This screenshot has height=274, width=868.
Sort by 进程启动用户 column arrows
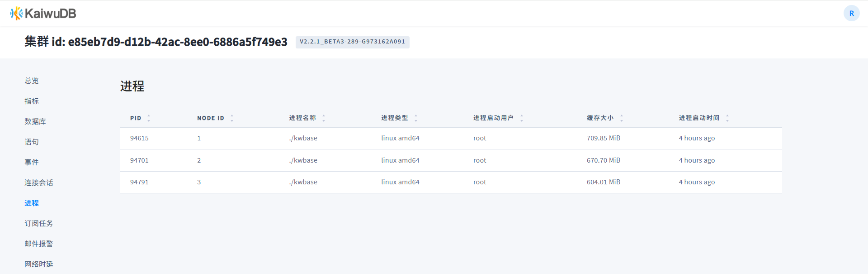pos(522,118)
